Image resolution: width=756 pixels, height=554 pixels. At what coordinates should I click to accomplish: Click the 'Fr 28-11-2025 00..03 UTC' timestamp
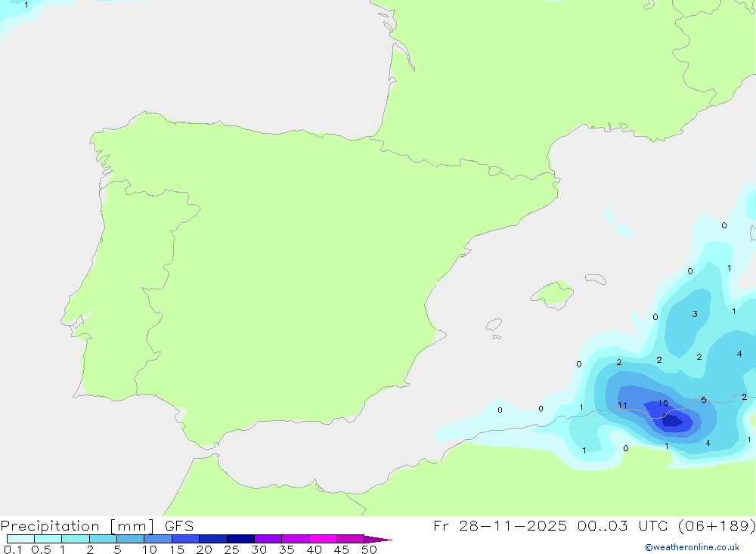tap(553, 525)
